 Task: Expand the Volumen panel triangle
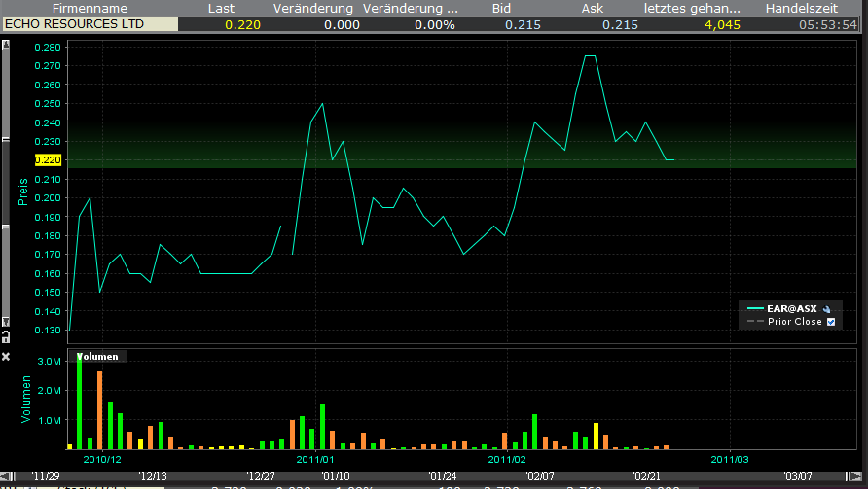[80, 357]
